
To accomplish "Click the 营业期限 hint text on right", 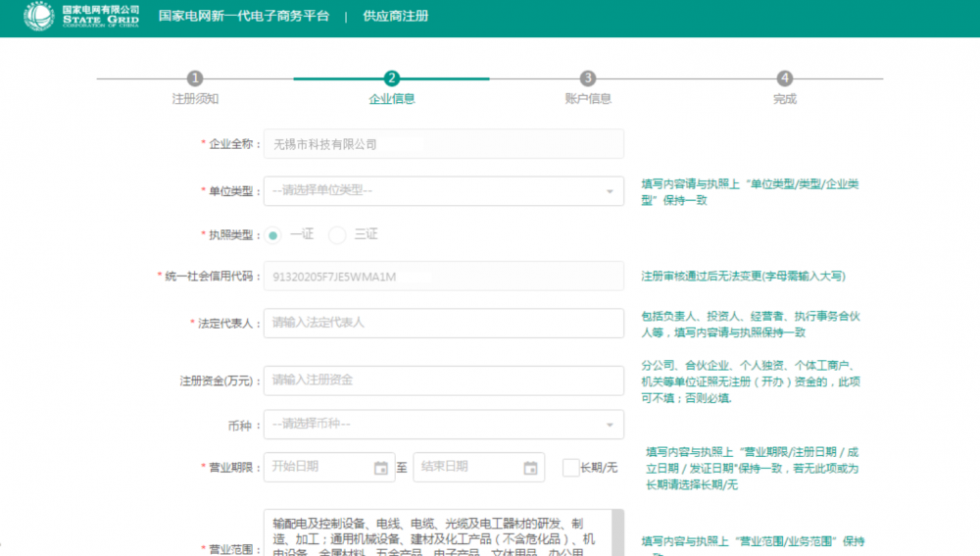I will [753, 468].
